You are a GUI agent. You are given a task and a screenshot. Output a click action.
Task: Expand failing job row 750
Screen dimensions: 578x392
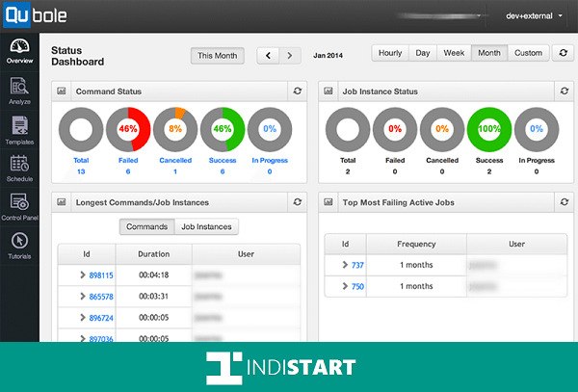[x=345, y=286]
